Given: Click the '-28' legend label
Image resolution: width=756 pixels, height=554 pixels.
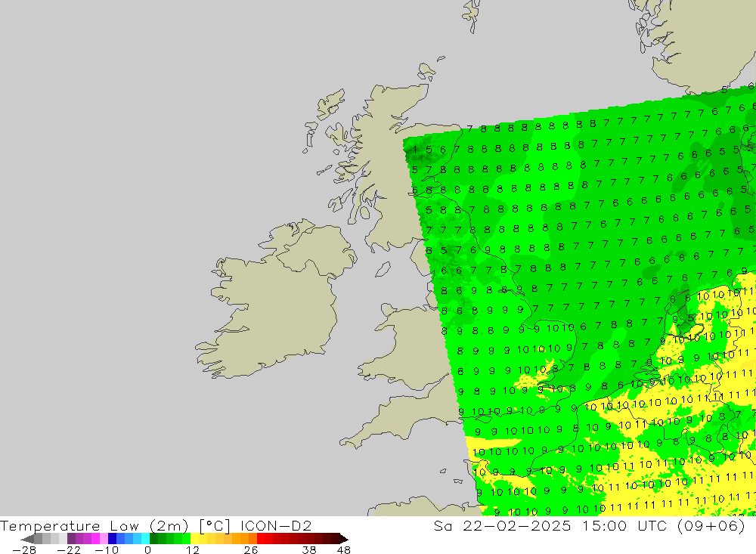Looking at the screenshot, I should (x=24, y=550).
